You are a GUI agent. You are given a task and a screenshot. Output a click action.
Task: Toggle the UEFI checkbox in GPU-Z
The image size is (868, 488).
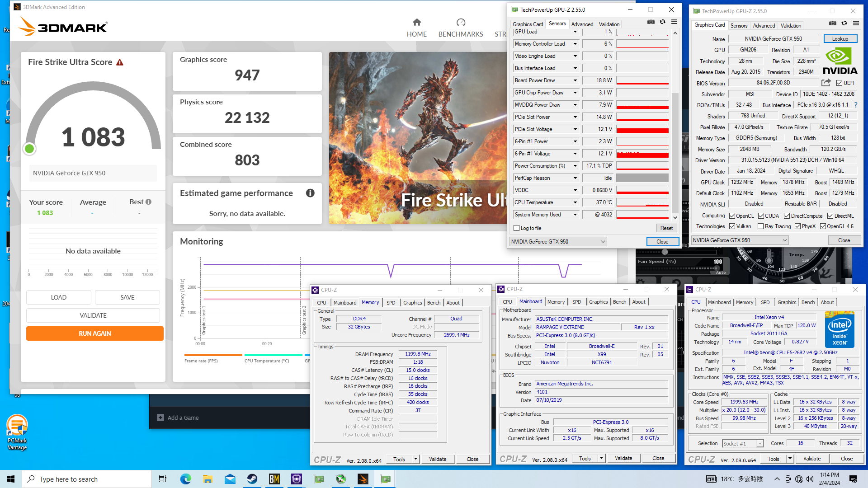pyautogui.click(x=839, y=83)
